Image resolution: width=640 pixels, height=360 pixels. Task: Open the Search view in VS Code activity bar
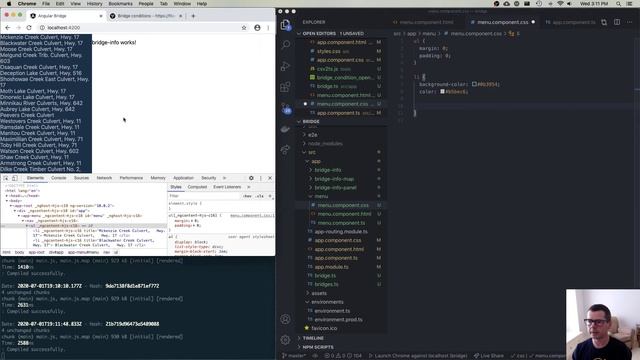(x=286, y=44)
